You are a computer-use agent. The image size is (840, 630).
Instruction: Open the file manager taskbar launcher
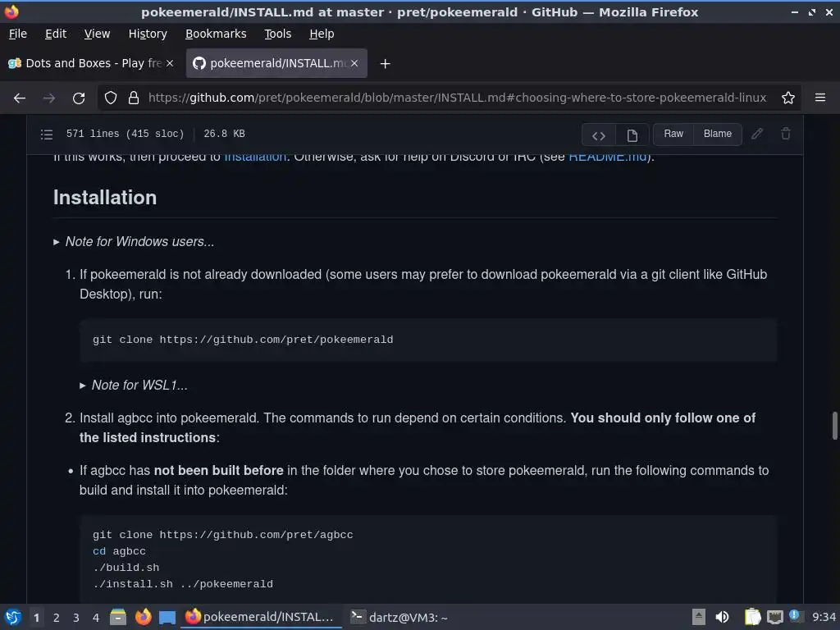118,617
